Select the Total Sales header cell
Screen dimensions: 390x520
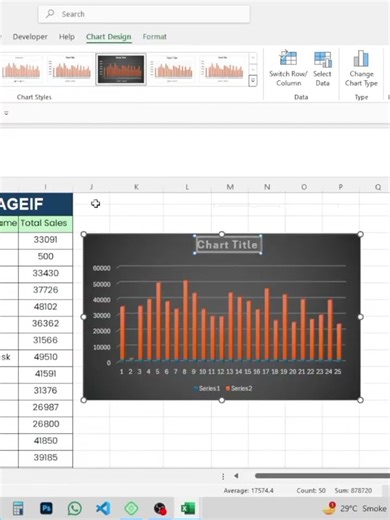[45, 223]
